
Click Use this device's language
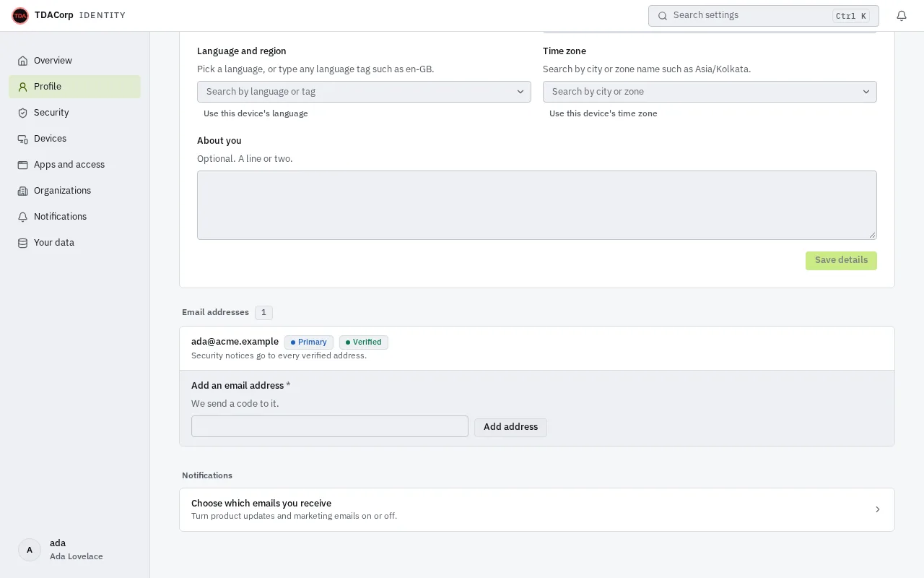tap(256, 113)
